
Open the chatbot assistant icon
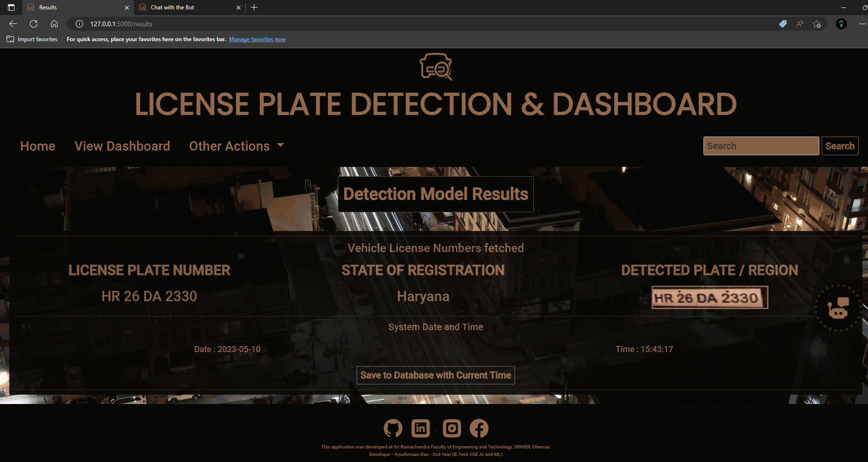[x=837, y=309]
